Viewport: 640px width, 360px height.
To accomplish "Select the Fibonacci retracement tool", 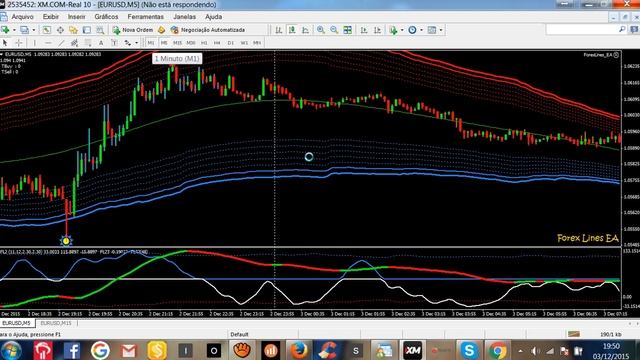I will [88, 42].
